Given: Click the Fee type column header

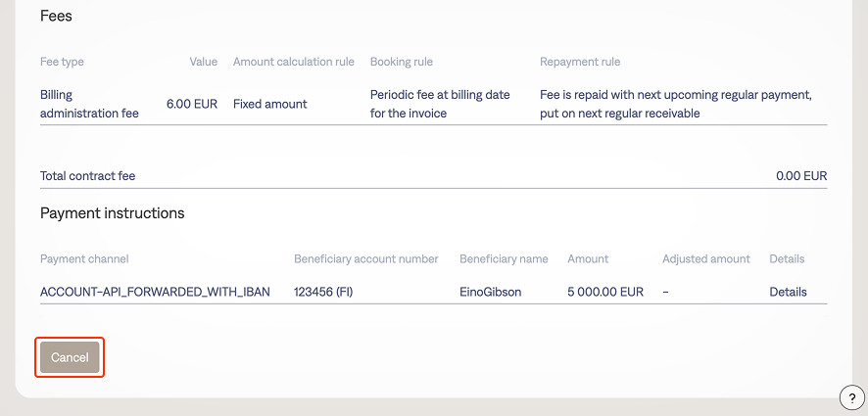Looking at the screenshot, I should [x=62, y=62].
